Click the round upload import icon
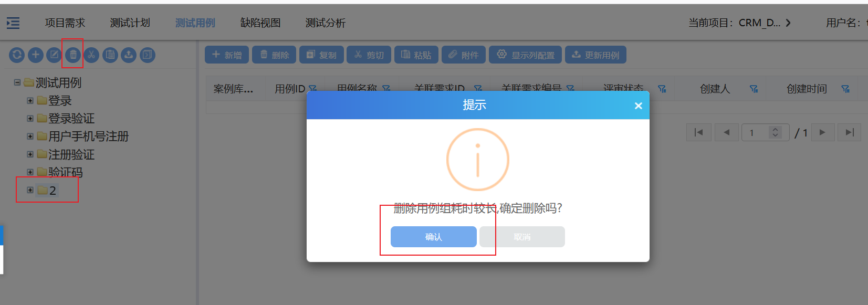Viewport: 868px width, 305px height. 129,55
